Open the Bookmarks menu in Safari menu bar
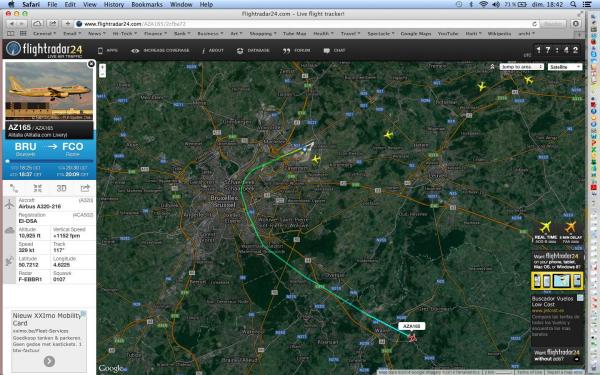The height and width of the screenshot is (375, 600). [147, 5]
